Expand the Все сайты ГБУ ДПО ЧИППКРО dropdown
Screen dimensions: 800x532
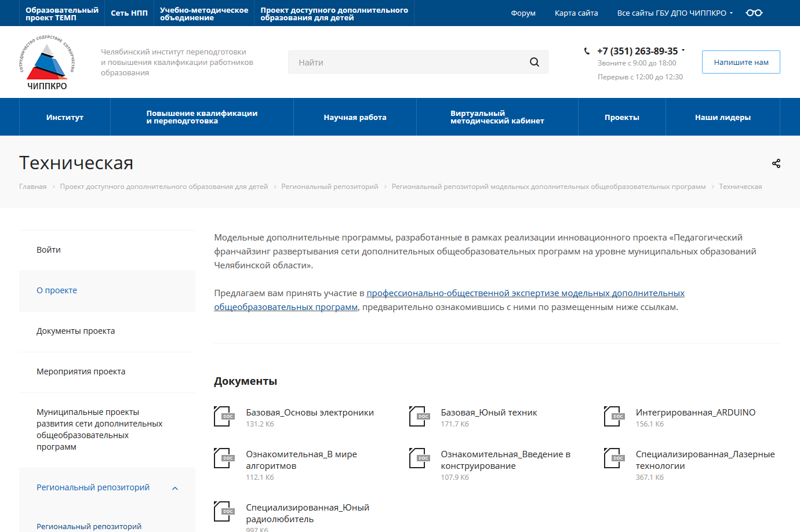pos(675,13)
